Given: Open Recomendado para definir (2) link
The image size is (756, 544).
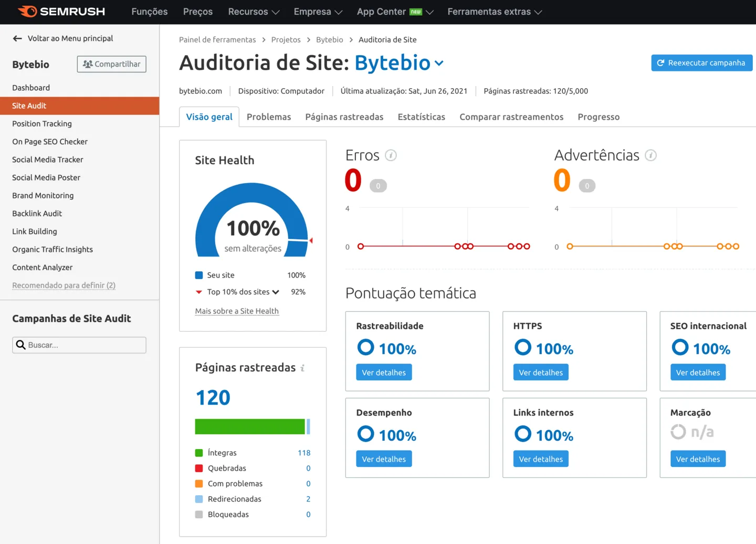Looking at the screenshot, I should click(64, 285).
